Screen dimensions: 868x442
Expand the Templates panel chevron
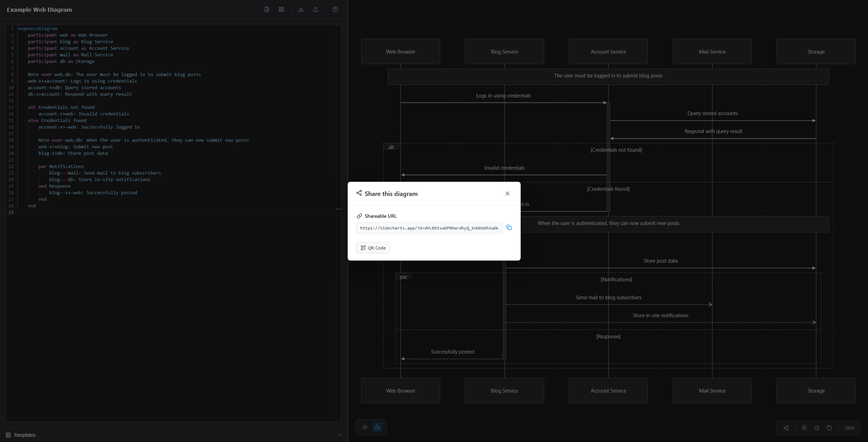tap(339, 435)
